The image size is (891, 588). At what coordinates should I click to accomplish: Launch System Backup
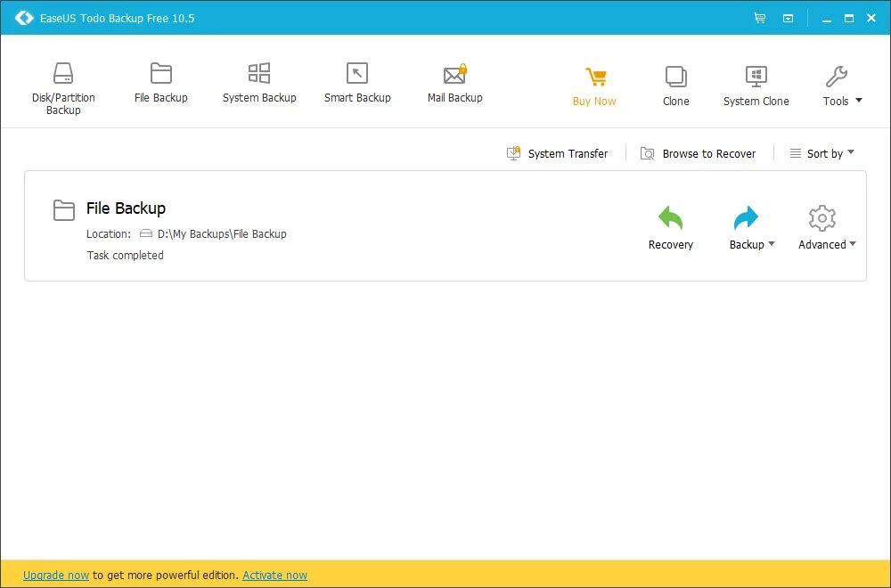click(x=259, y=83)
